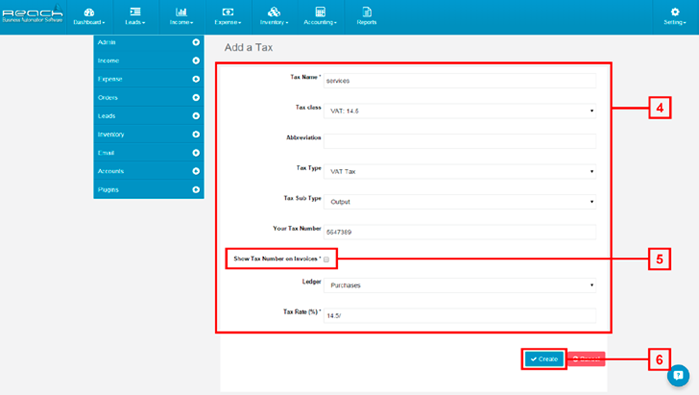Select the Admin sidebar item
The image size is (699, 395).
pyautogui.click(x=149, y=42)
